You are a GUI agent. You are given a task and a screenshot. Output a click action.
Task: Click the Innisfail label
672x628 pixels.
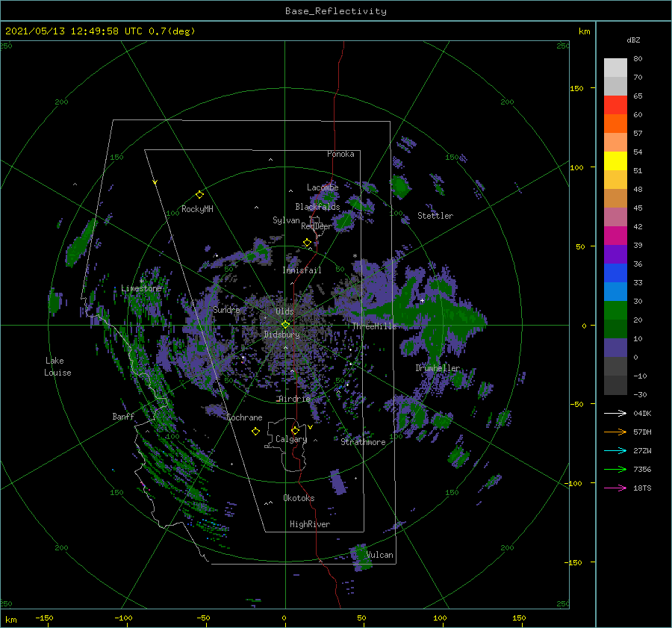point(302,270)
